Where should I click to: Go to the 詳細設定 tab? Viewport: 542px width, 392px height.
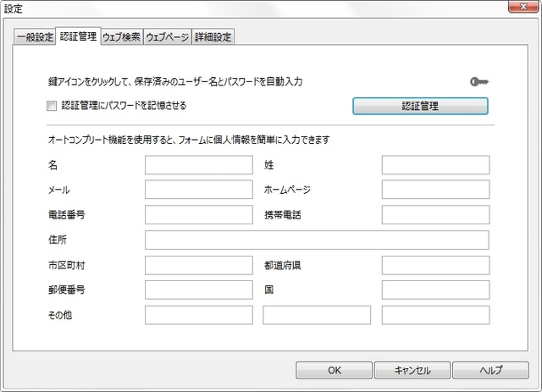pos(213,37)
